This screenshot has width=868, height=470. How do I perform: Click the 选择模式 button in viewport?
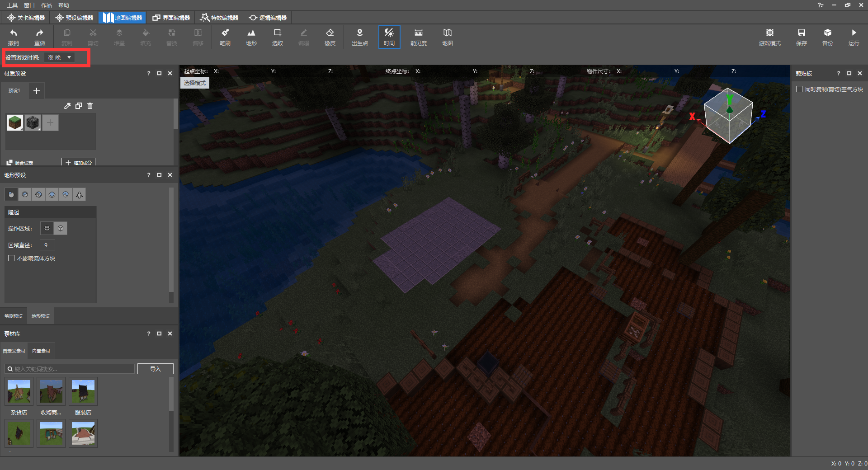click(195, 83)
